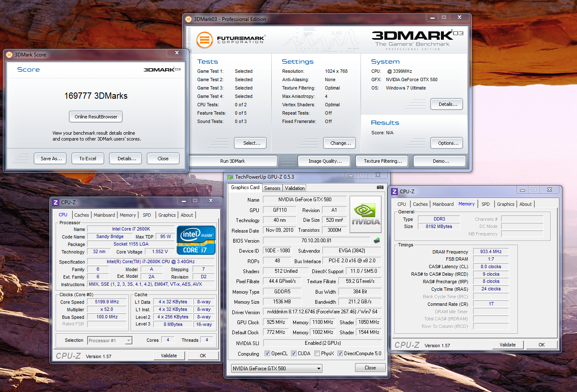Click the Core Speed value 5199.9 MHz
The image size is (577, 392).
[107, 302]
